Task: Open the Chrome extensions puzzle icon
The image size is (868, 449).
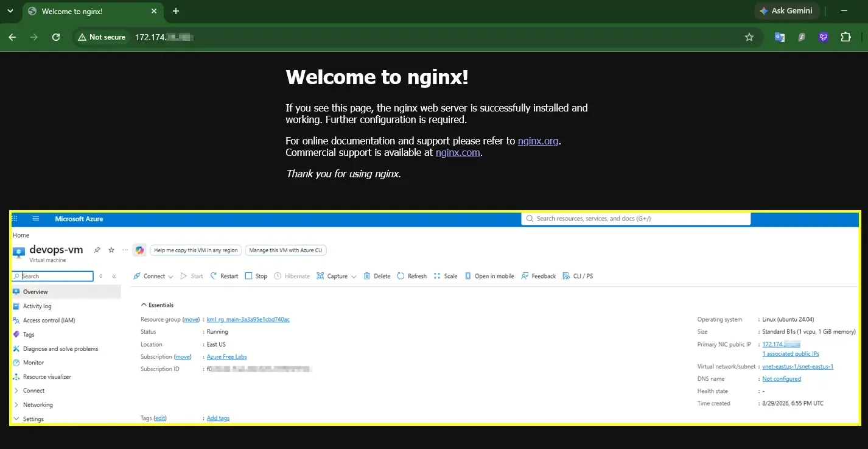Action: point(845,37)
